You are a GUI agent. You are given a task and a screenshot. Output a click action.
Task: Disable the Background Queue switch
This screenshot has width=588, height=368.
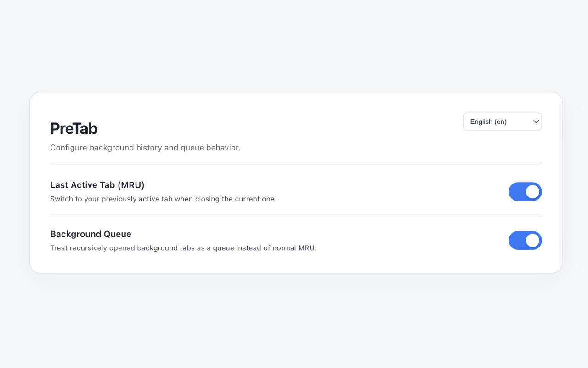click(x=525, y=241)
